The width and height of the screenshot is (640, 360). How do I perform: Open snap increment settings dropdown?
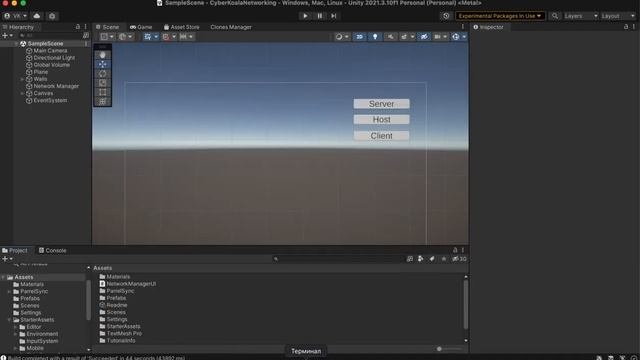tap(187, 37)
